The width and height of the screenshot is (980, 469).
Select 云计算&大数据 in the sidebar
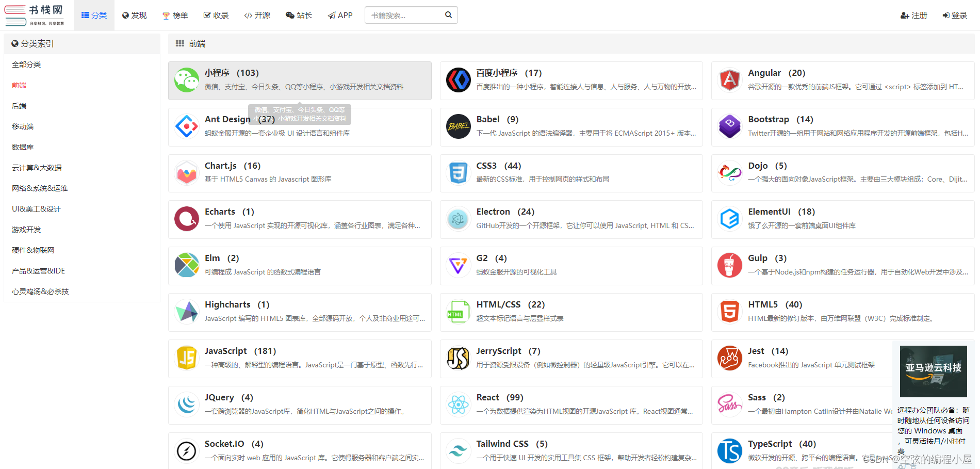[37, 168]
